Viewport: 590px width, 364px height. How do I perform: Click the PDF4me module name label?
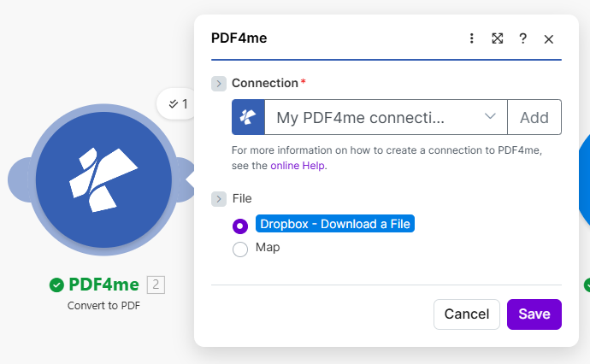(x=103, y=285)
